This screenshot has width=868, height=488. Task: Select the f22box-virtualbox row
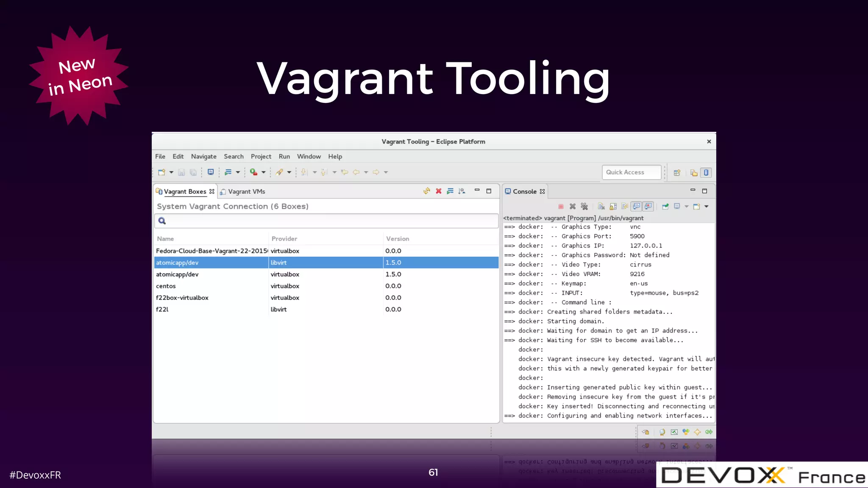click(x=326, y=297)
